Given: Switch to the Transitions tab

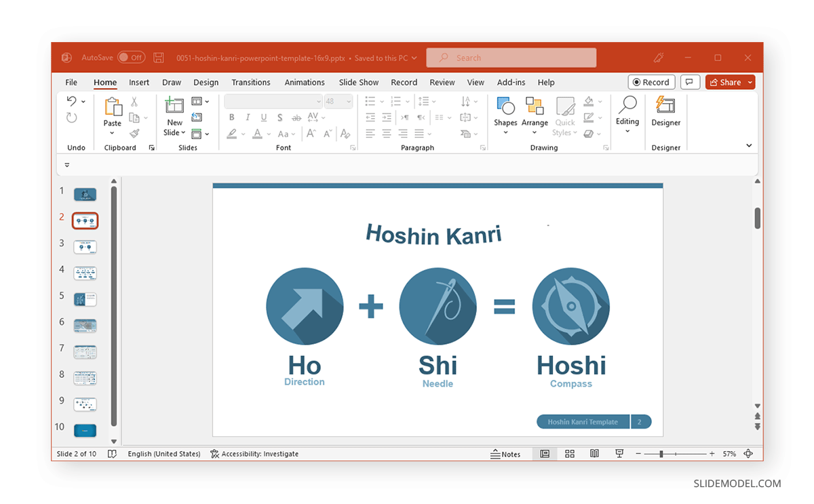Looking at the screenshot, I should (x=251, y=82).
